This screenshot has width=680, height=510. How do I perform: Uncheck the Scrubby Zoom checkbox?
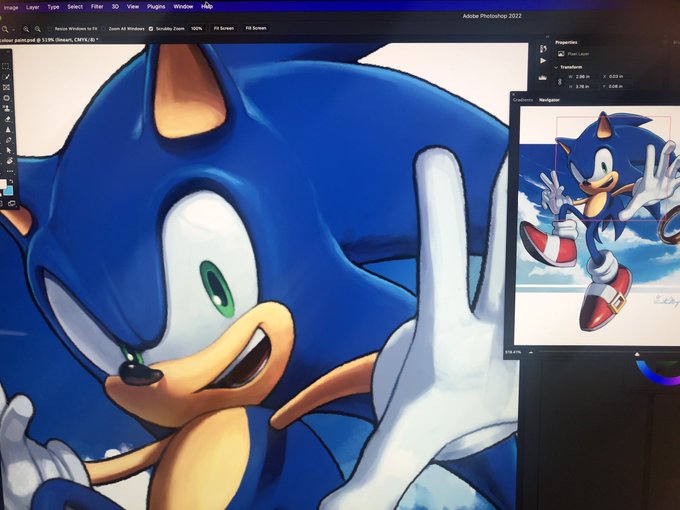(x=151, y=29)
